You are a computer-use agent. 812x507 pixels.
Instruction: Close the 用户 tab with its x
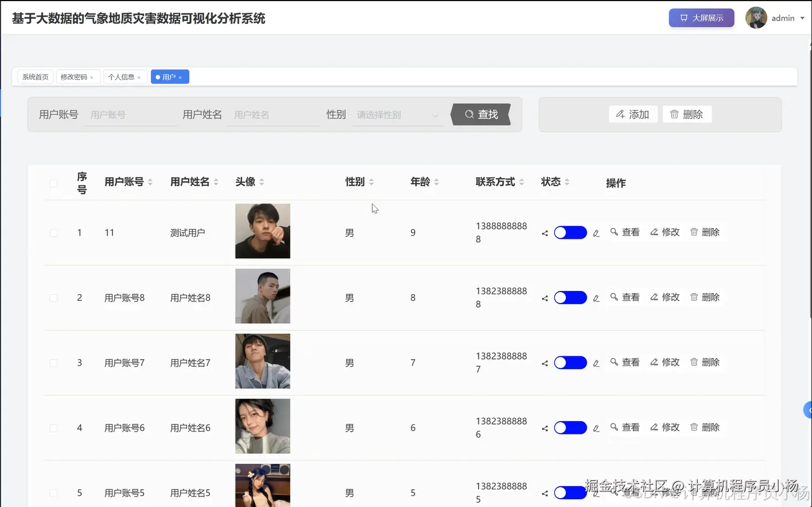pyautogui.click(x=180, y=78)
